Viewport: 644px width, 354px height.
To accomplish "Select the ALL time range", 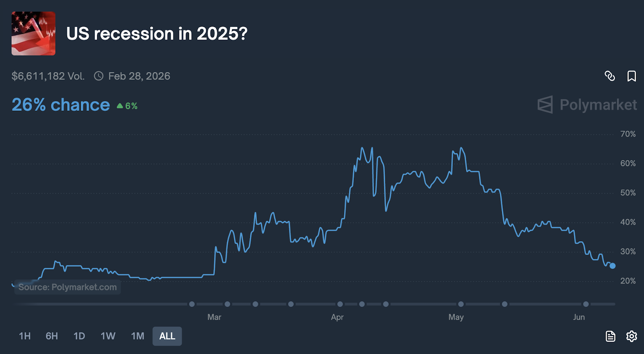I will point(167,336).
